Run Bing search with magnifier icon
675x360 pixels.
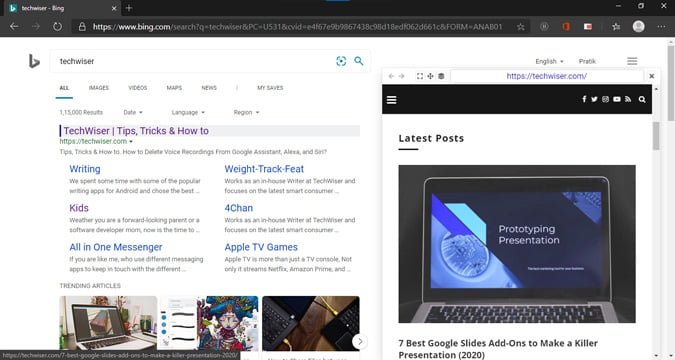[x=359, y=61]
